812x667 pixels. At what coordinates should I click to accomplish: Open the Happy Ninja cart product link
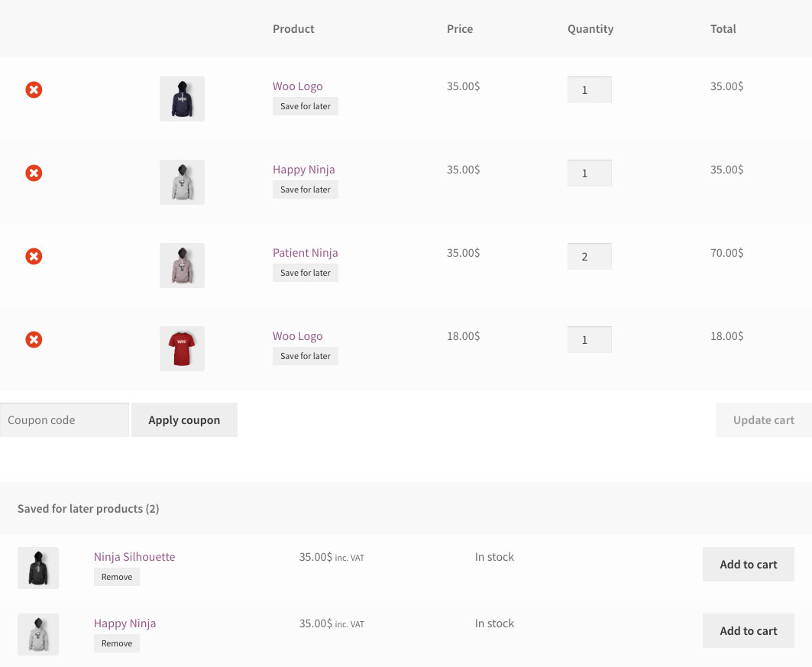coord(303,170)
